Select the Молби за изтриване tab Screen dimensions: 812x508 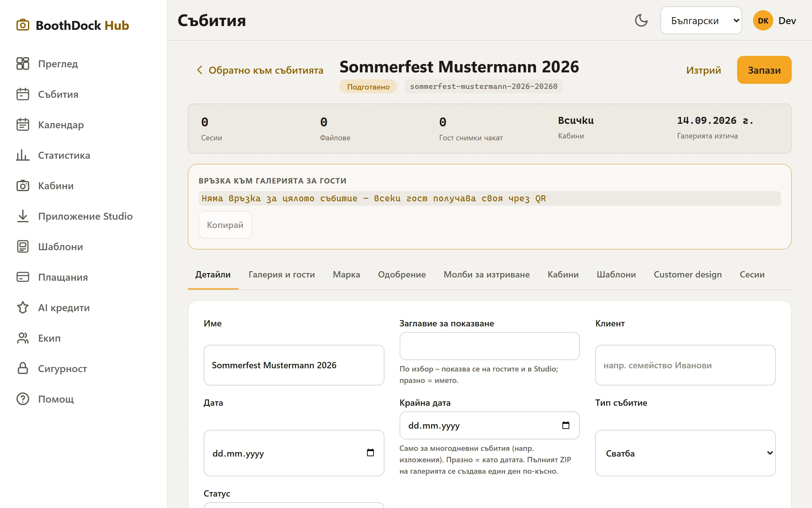(x=487, y=275)
